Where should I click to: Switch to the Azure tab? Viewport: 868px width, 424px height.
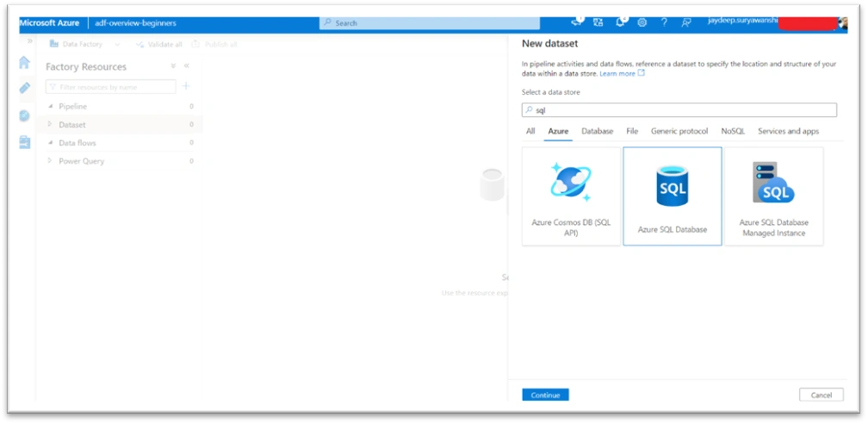coord(558,131)
